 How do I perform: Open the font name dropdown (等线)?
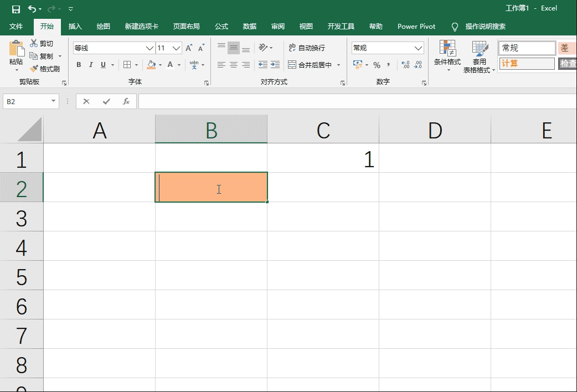[150, 48]
